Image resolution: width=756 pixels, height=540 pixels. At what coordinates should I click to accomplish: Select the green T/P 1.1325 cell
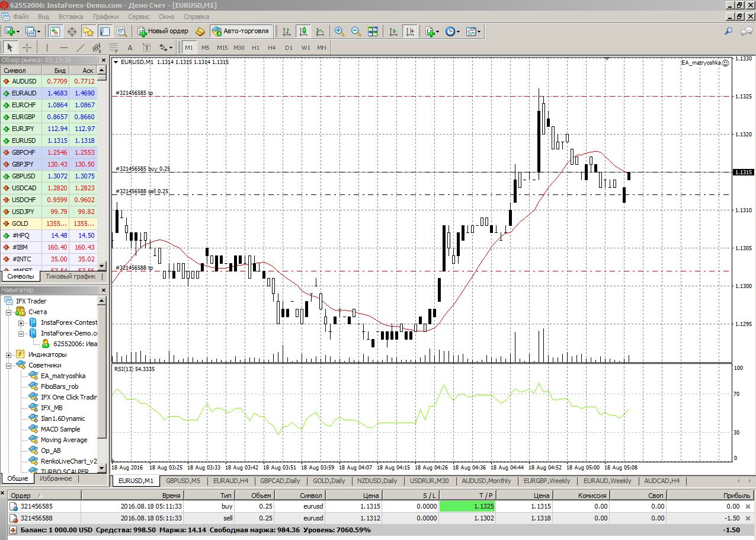[467, 507]
